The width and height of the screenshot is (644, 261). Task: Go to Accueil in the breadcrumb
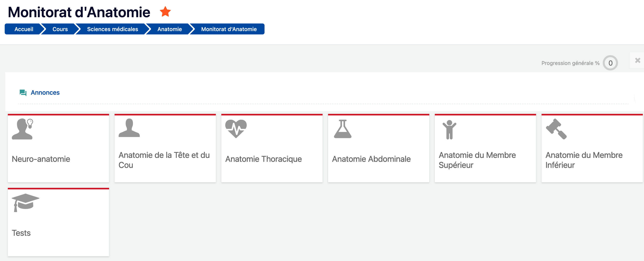tap(24, 29)
